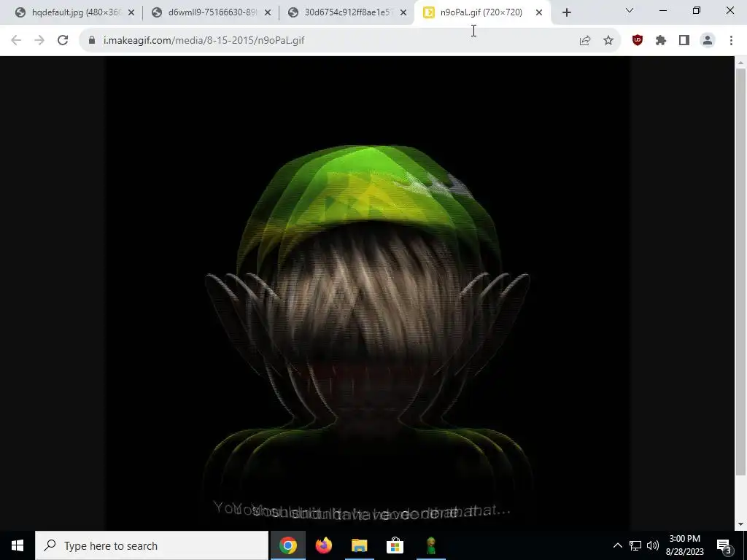This screenshot has height=560, width=747.
Task: Click the taskbar search box
Action: click(x=152, y=545)
